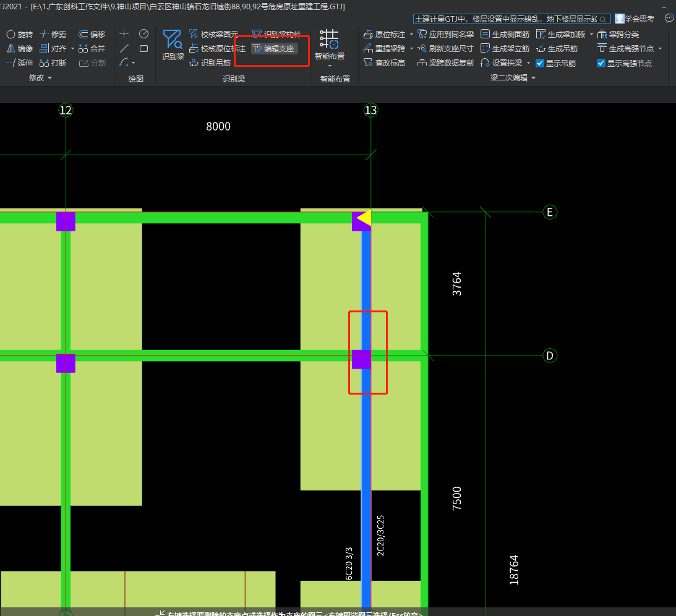Click 编辑支座 (Edit Support) tool
The height and width of the screenshot is (616, 676).
[x=274, y=48]
